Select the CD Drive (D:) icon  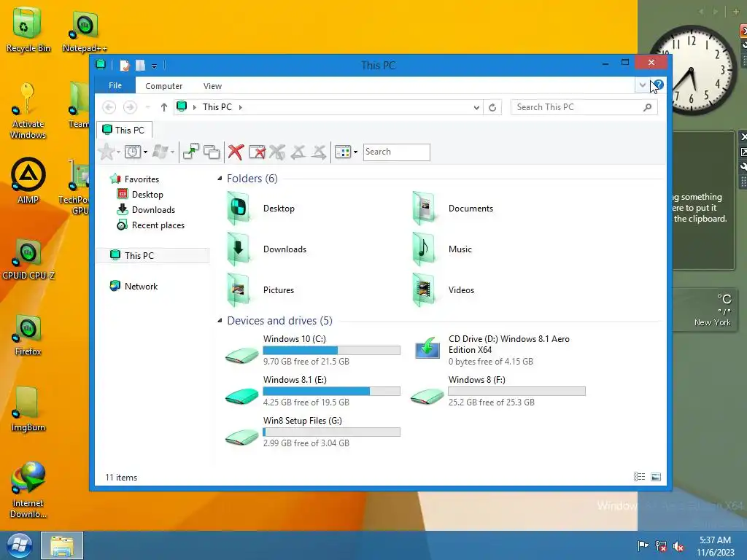[427, 349]
